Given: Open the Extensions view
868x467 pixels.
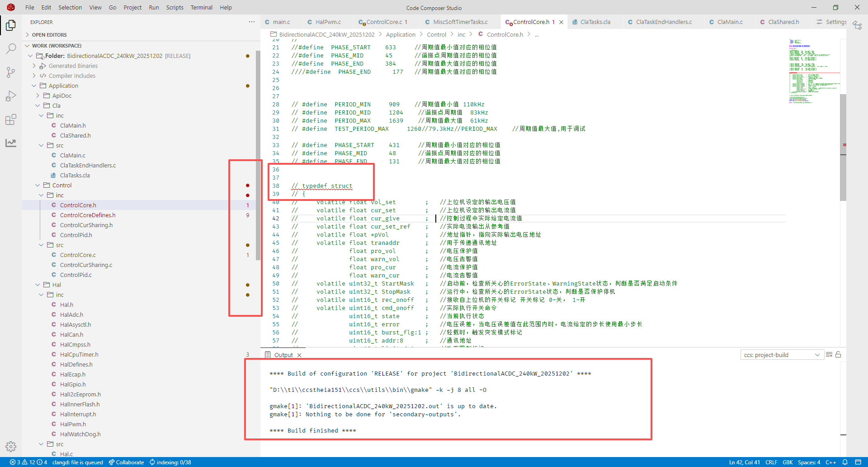Looking at the screenshot, I should tap(11, 119).
